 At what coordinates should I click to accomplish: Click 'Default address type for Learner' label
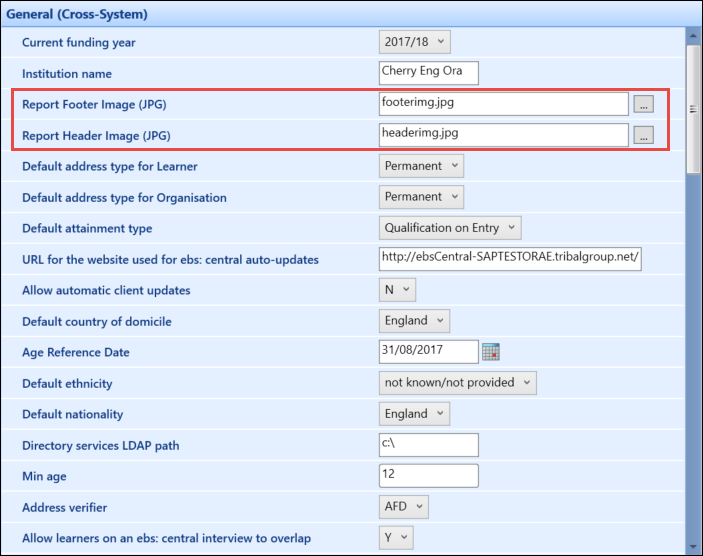click(110, 166)
